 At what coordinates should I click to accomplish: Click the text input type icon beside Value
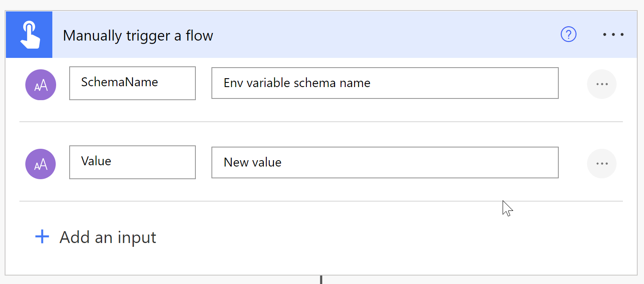point(41,164)
